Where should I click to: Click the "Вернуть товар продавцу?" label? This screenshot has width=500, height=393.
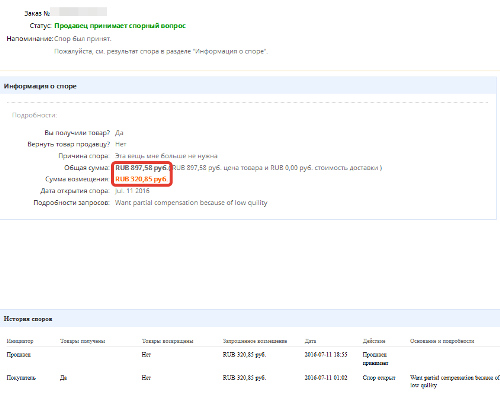pos(69,144)
